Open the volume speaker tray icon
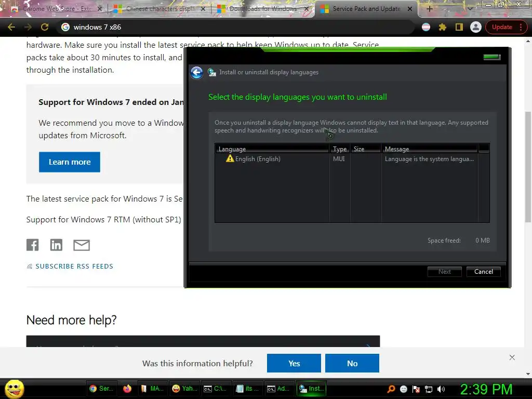Screen dimensions: 532x399 [441, 389]
